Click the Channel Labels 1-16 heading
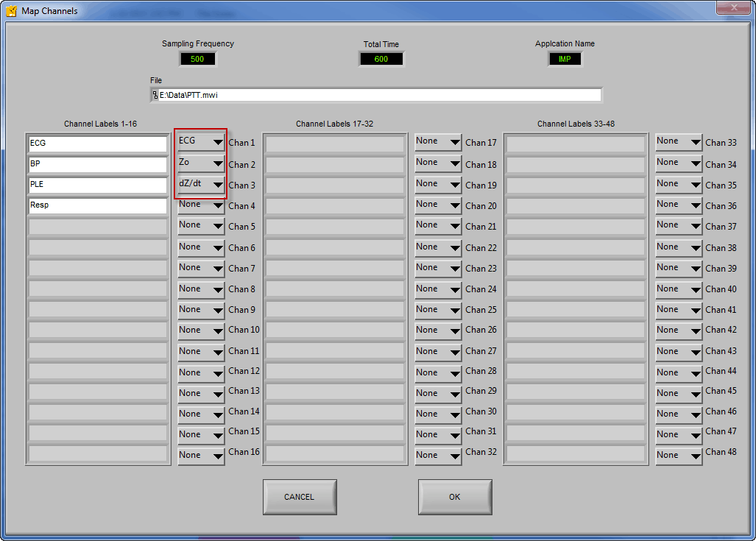Screen dimensions: 756x541 click(100, 124)
